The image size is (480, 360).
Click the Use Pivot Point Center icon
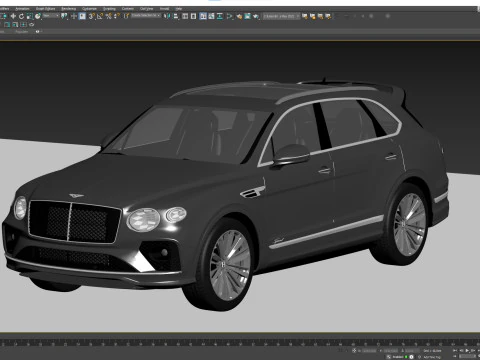point(64,16)
